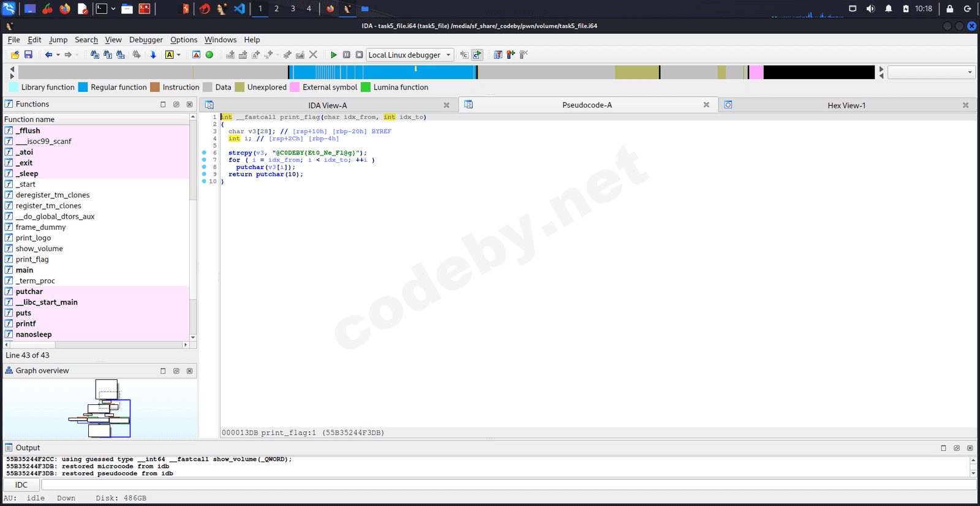Screen dimensions: 980x506
Task: Click the Save database icon
Action: [x=28, y=55]
